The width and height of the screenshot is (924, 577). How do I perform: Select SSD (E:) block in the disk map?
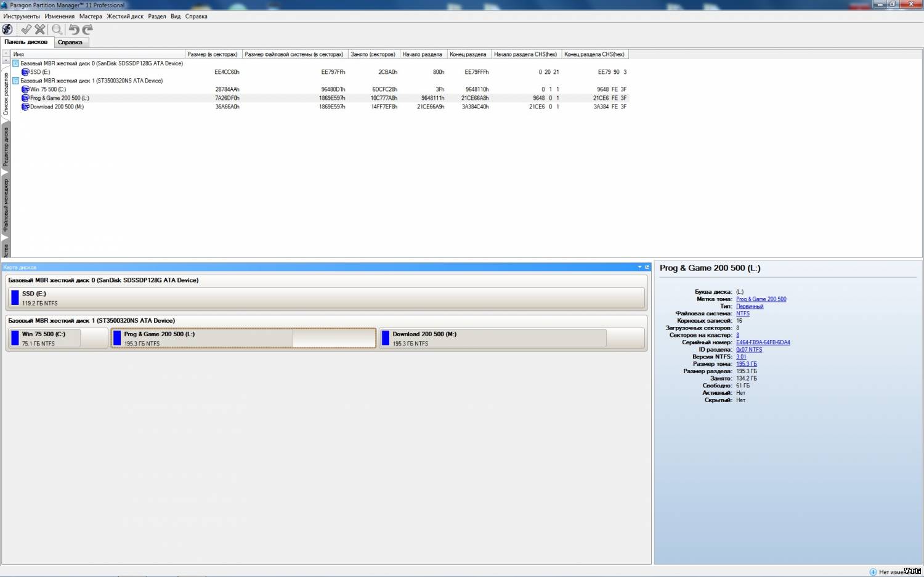(326, 298)
